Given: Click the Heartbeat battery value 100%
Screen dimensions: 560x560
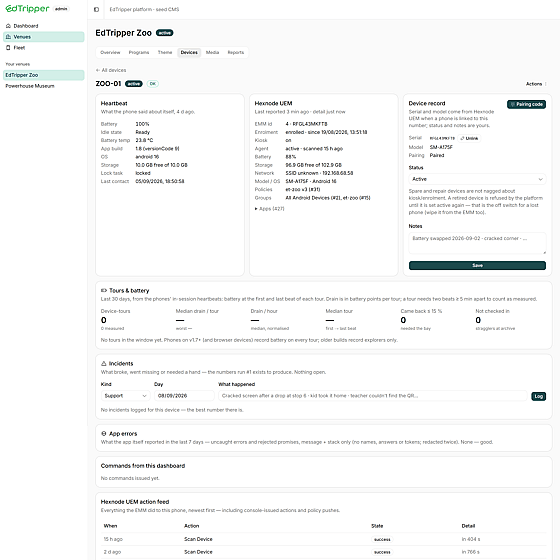Looking at the screenshot, I should click(142, 124).
